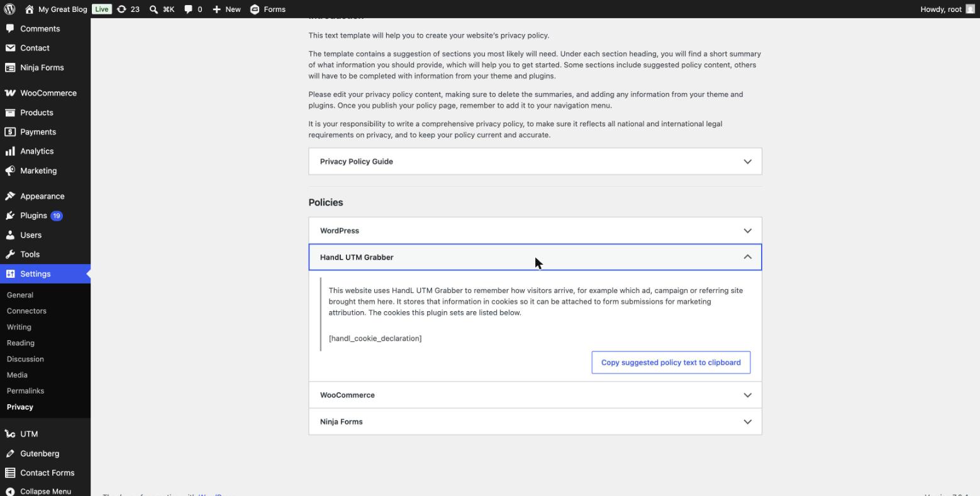Expand the WooCommerce policy chevron
Viewport: 980px width, 496px height.
coord(747,395)
